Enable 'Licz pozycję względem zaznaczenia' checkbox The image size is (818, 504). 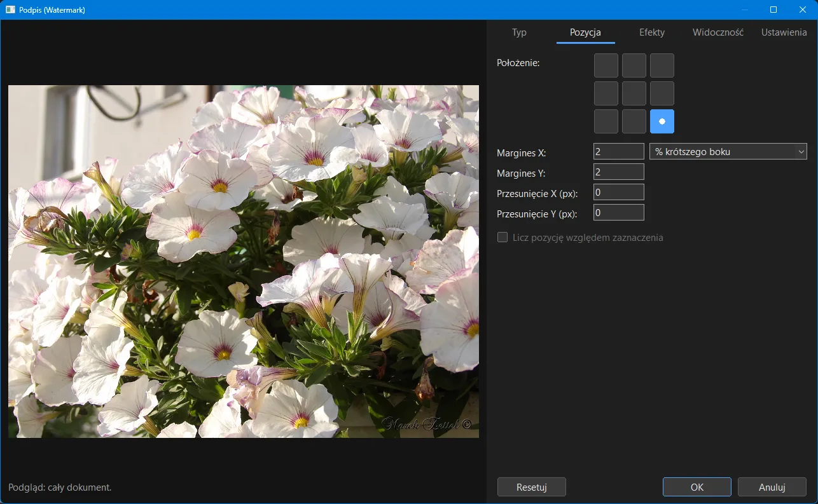tap(503, 237)
